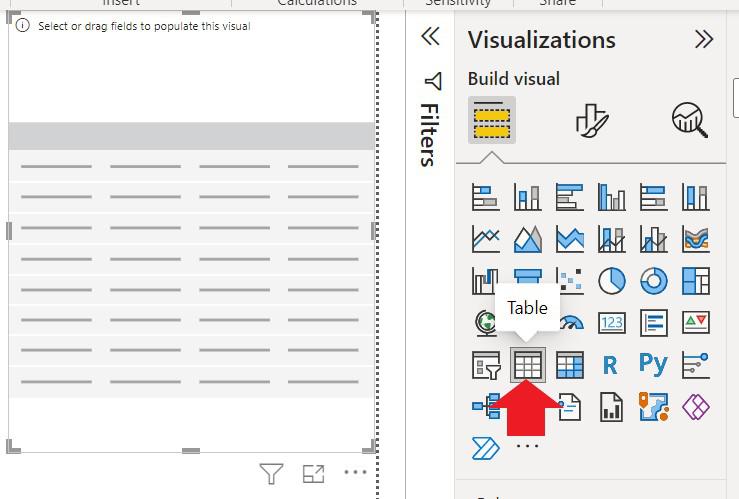Viewport: 739px width, 499px height.
Task: Expand the Filters pane with double chevron
Action: pyautogui.click(x=430, y=36)
